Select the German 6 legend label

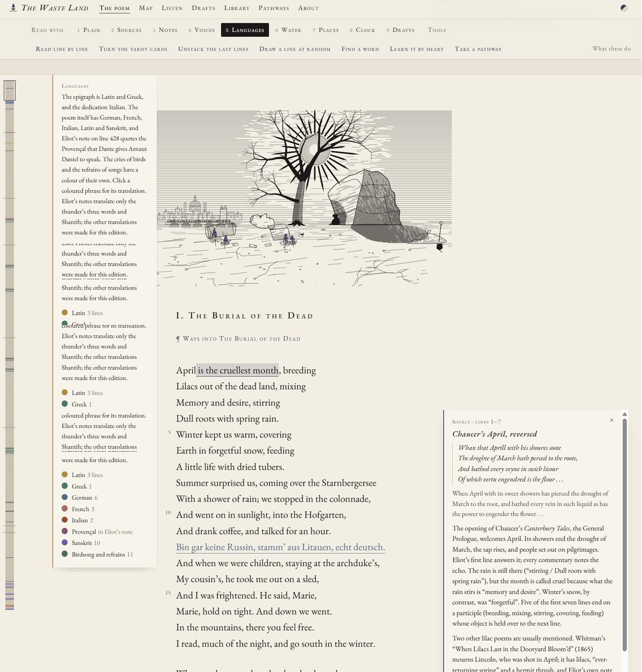pyautogui.click(x=85, y=497)
